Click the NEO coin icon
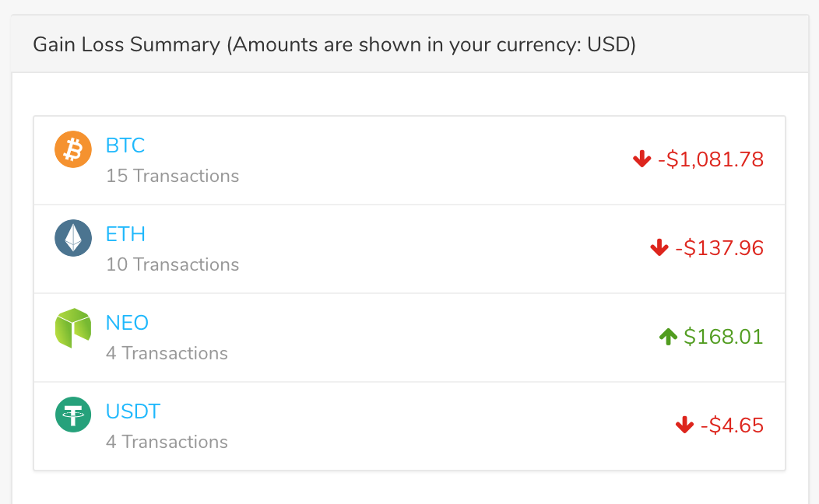Screen dimensions: 819x504 click(72, 327)
